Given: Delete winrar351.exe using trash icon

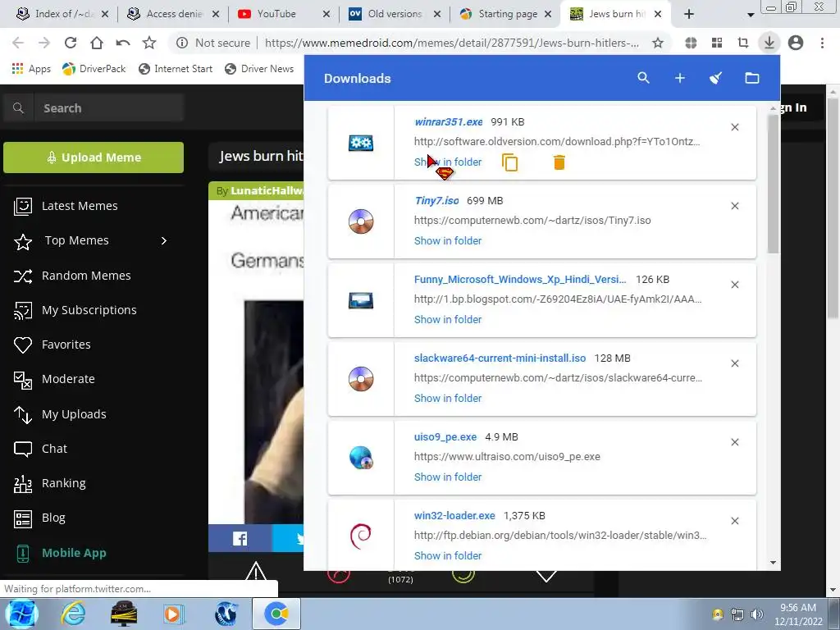Looking at the screenshot, I should coord(559,162).
